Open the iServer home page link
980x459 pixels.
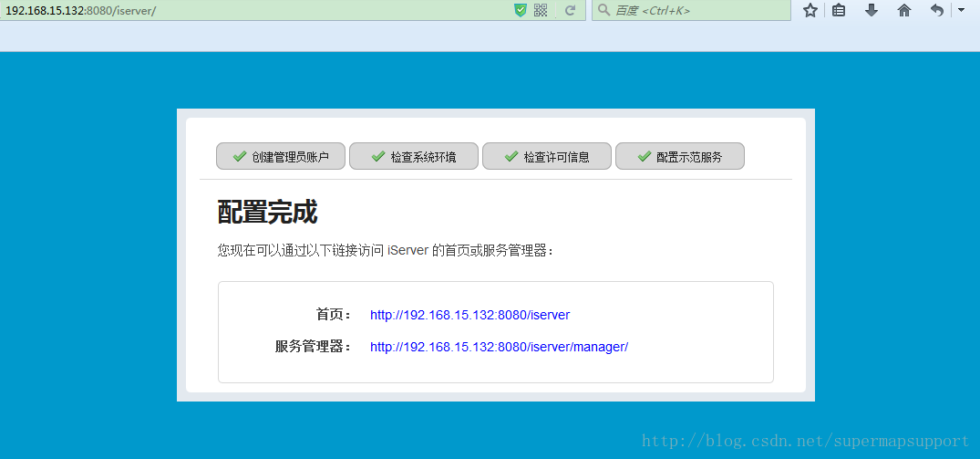pos(470,315)
